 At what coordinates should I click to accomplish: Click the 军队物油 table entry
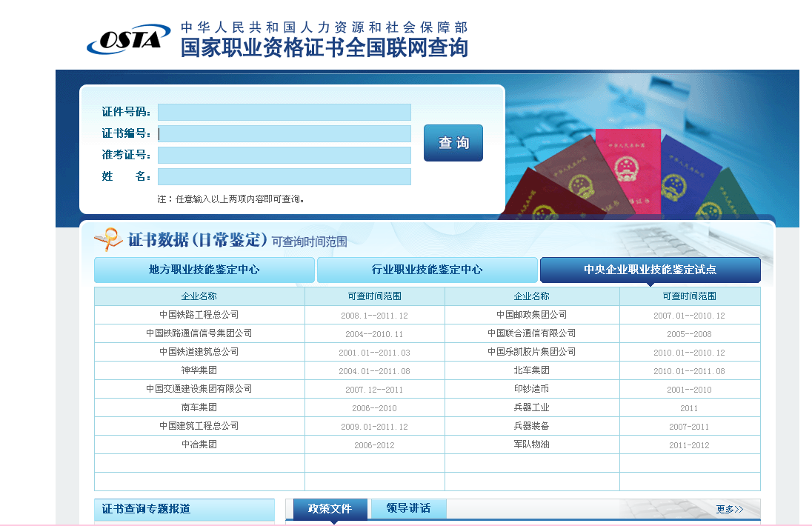(x=531, y=445)
